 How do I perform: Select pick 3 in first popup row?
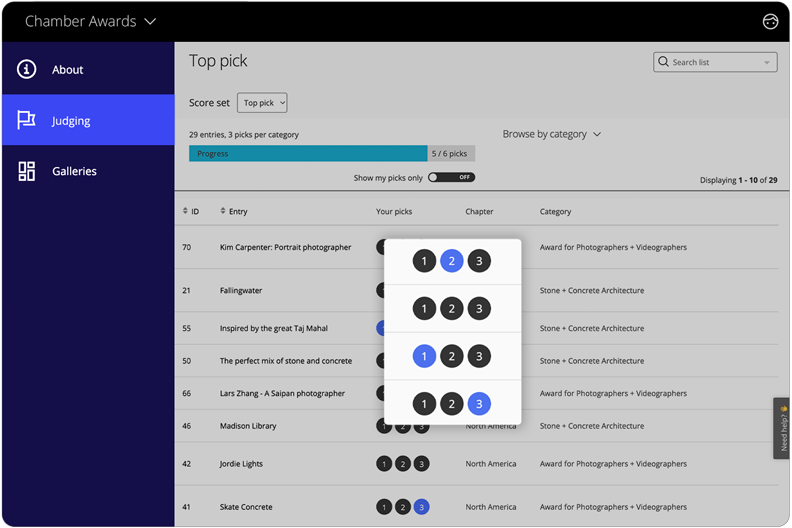tap(479, 261)
